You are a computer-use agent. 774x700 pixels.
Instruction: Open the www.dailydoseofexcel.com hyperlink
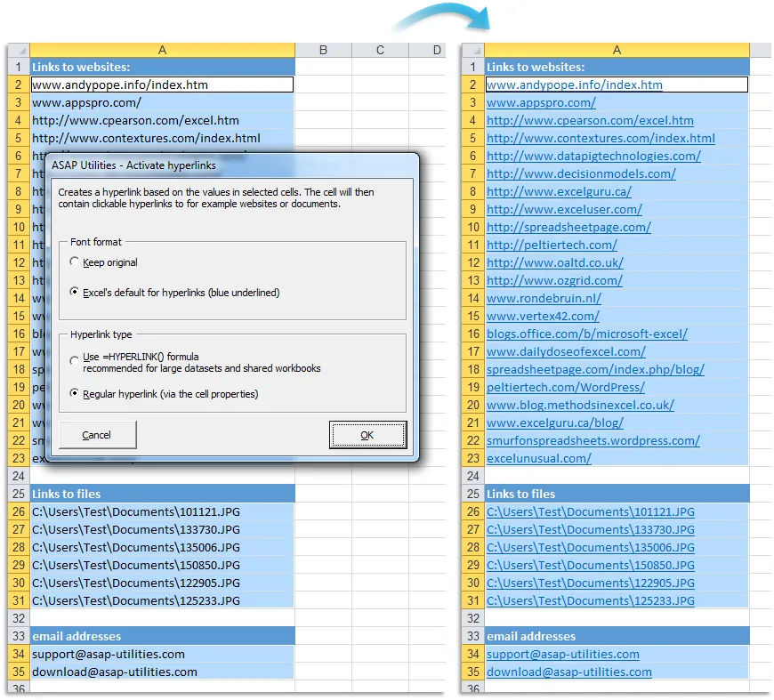click(x=566, y=351)
